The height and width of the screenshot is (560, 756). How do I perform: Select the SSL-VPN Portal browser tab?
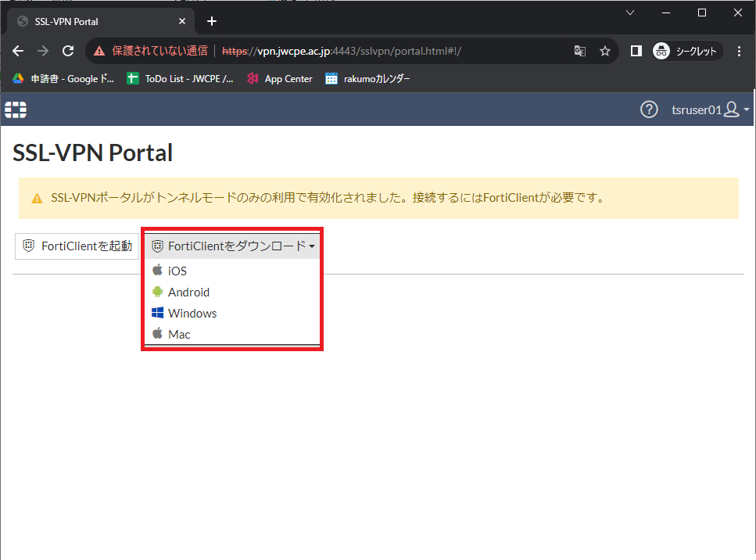coord(100,21)
